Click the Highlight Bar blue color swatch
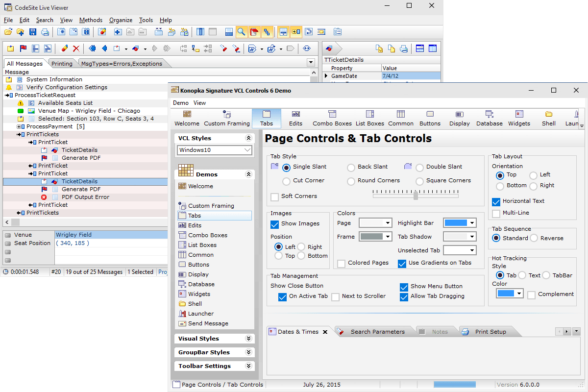 point(455,223)
